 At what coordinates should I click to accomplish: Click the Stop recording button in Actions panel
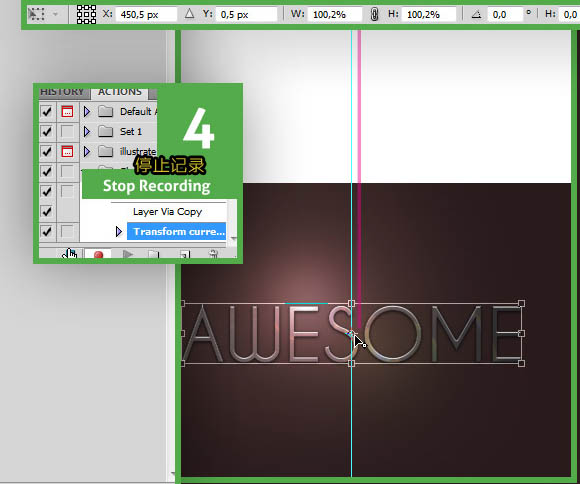click(71, 254)
